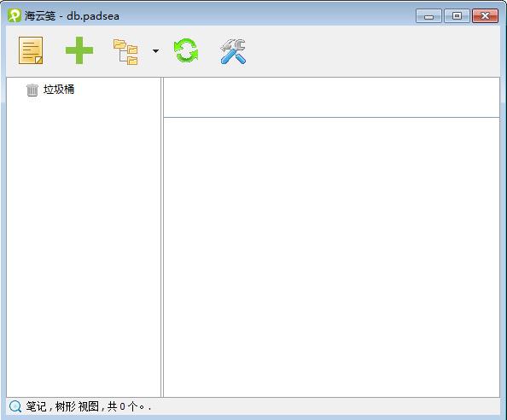Sync notes with green refresh icon
The width and height of the screenshot is (507, 420).
pyautogui.click(x=186, y=50)
